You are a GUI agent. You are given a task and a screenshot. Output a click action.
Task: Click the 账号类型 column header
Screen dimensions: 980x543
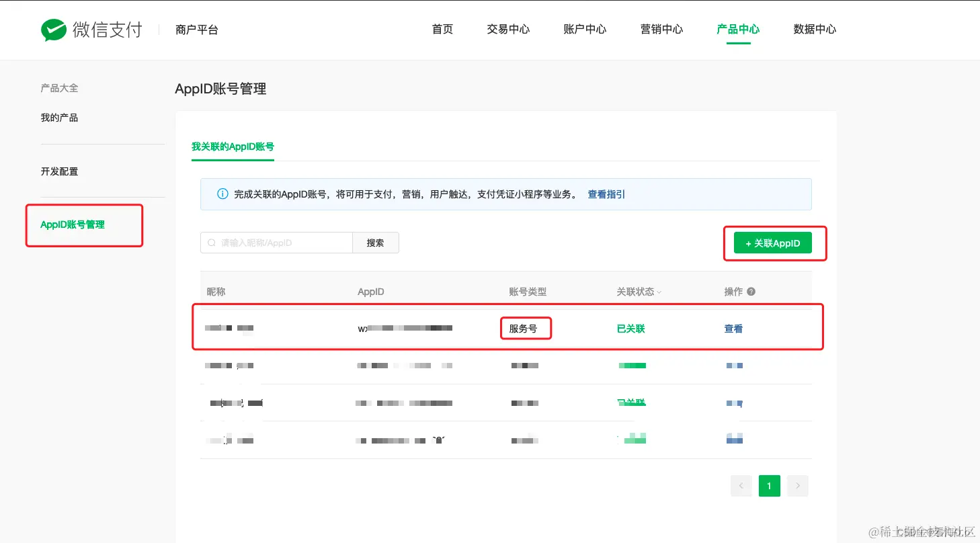tap(528, 292)
